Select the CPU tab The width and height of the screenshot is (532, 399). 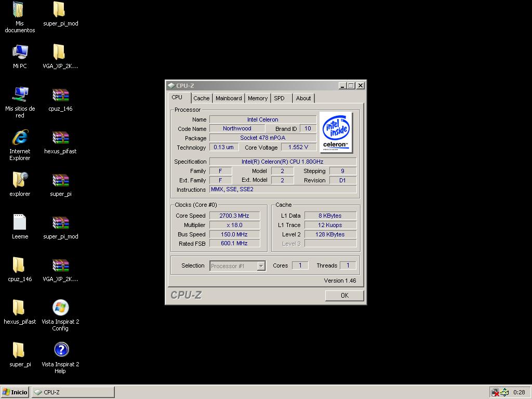point(177,97)
